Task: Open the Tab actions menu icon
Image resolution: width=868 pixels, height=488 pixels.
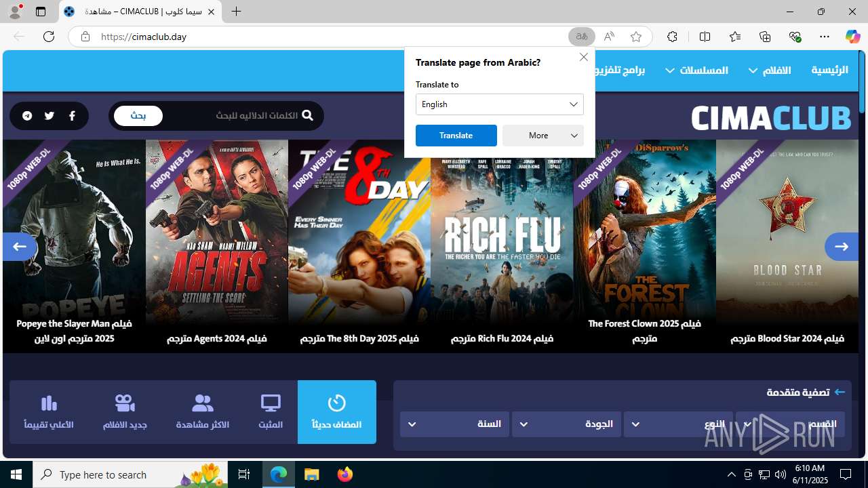Action: click(41, 12)
